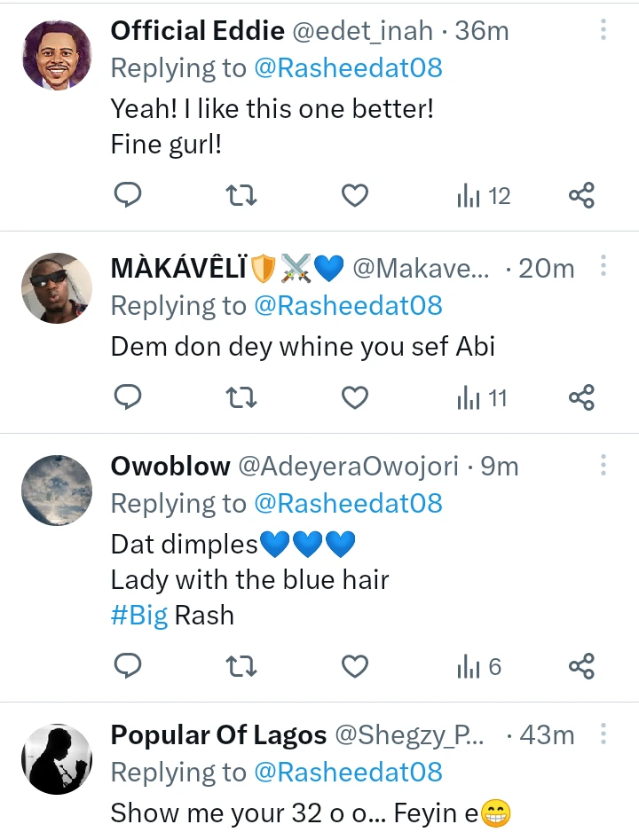Viewport: 639px width, 840px height.
Task: Reply to MÀKÁVÊLÏ's tweet
Action: (129, 398)
